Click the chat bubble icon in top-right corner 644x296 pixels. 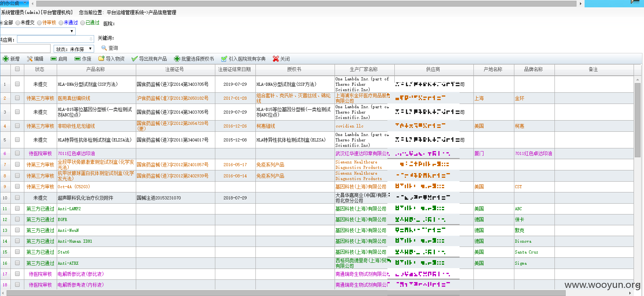635,2
